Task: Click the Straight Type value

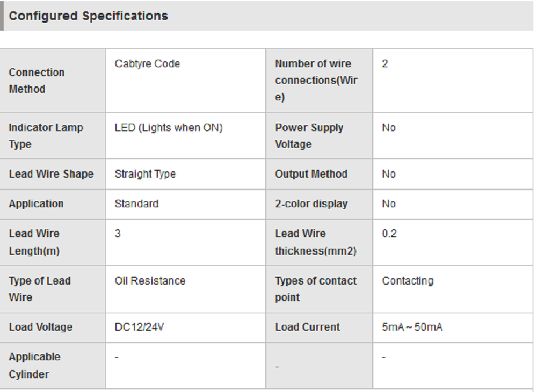Action: [145, 174]
